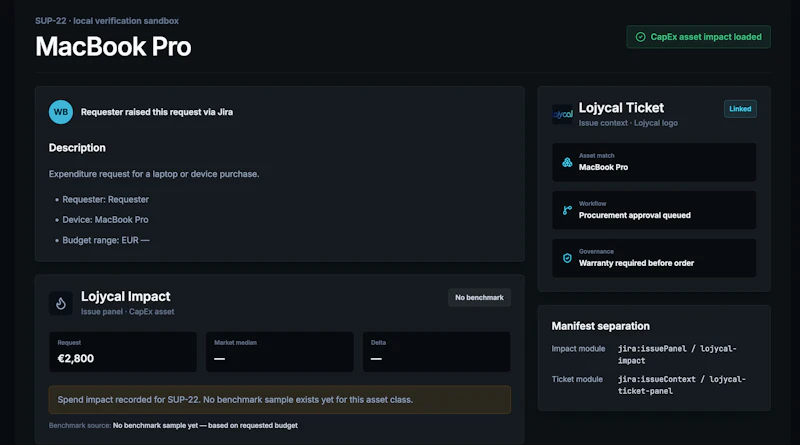
Task: Click the 'Requester: Requester' bullet
Action: (x=105, y=200)
